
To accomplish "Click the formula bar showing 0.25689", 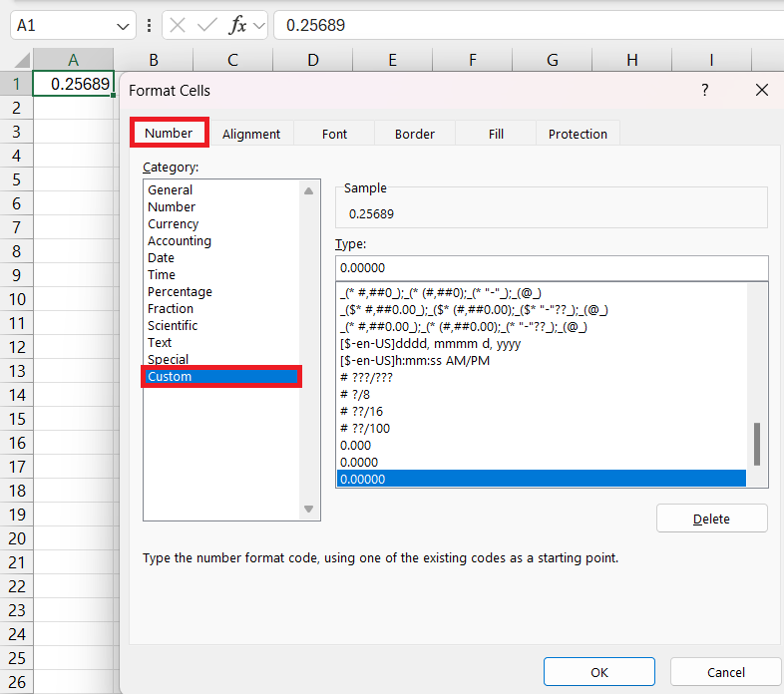I will [x=529, y=25].
